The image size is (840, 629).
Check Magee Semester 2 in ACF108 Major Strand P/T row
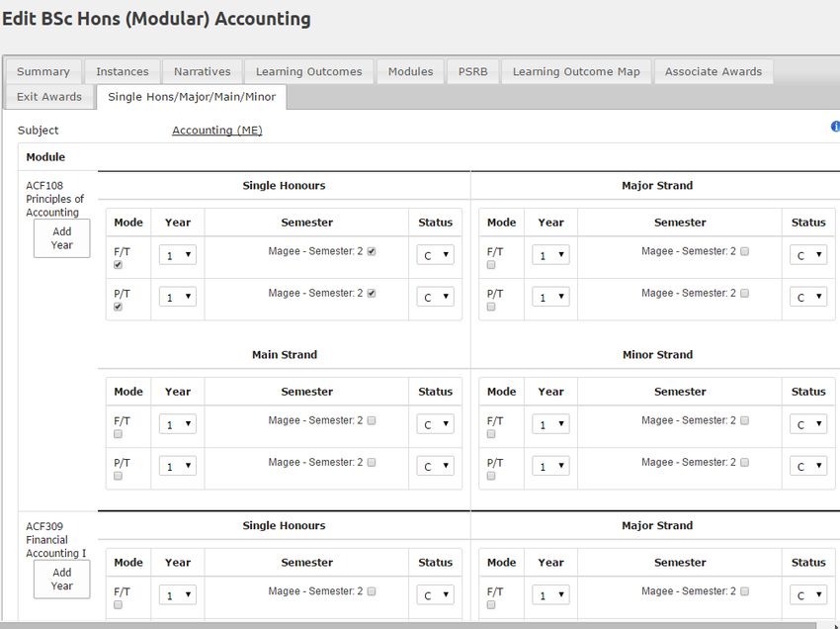(744, 293)
